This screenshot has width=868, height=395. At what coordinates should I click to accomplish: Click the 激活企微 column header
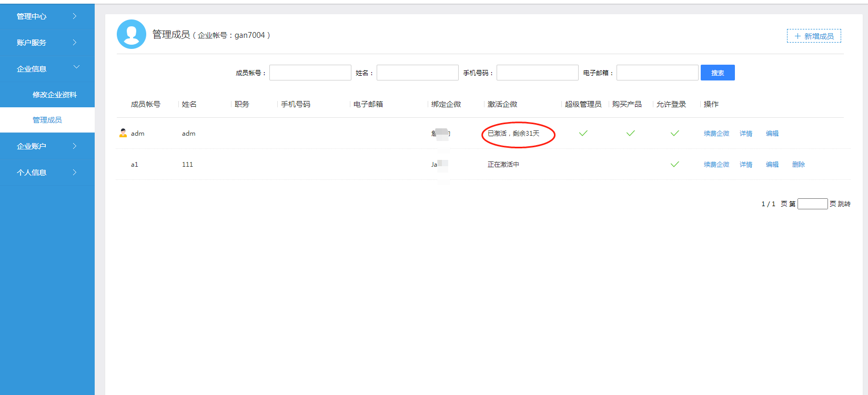coord(502,104)
